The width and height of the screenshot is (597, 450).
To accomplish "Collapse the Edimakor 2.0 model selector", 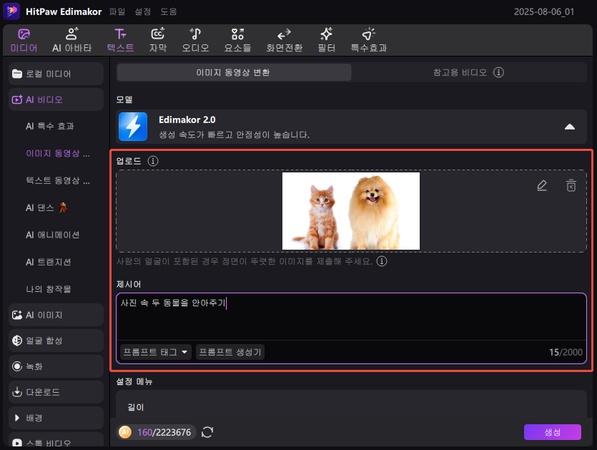I will (x=570, y=127).
